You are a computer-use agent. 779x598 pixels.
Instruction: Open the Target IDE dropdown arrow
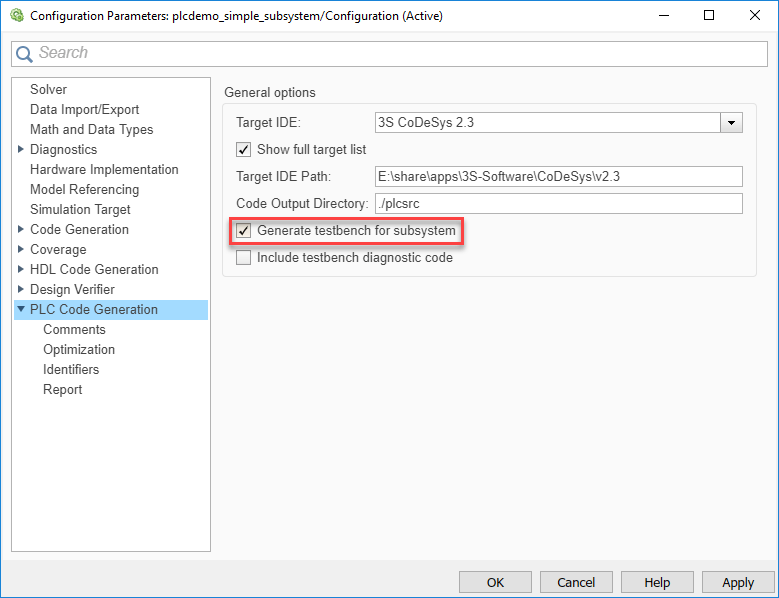click(731, 123)
